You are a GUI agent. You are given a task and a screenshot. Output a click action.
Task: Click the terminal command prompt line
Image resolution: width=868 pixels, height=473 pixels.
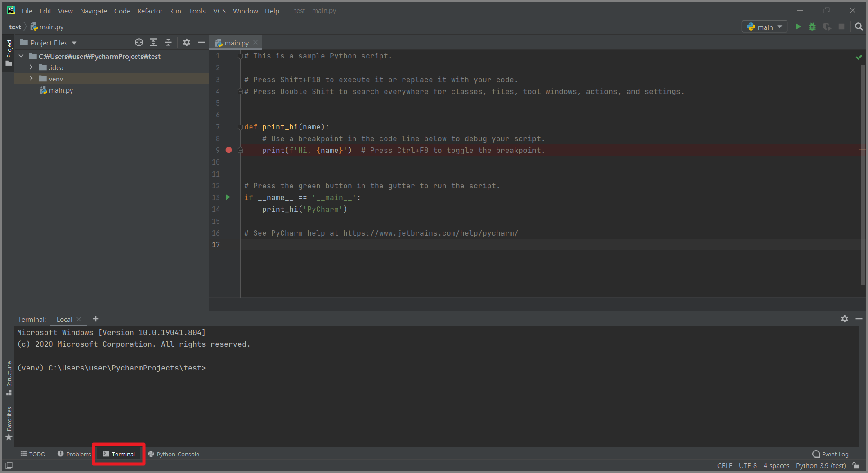pos(114,368)
